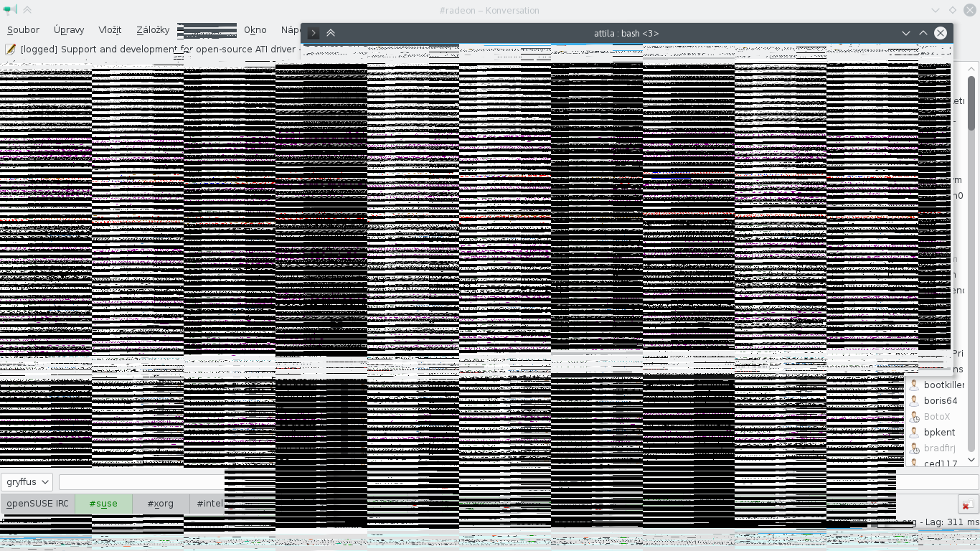Click the keep-above arrows icon in Konversation title bar
The width and height of the screenshot is (980, 551).
27,10
